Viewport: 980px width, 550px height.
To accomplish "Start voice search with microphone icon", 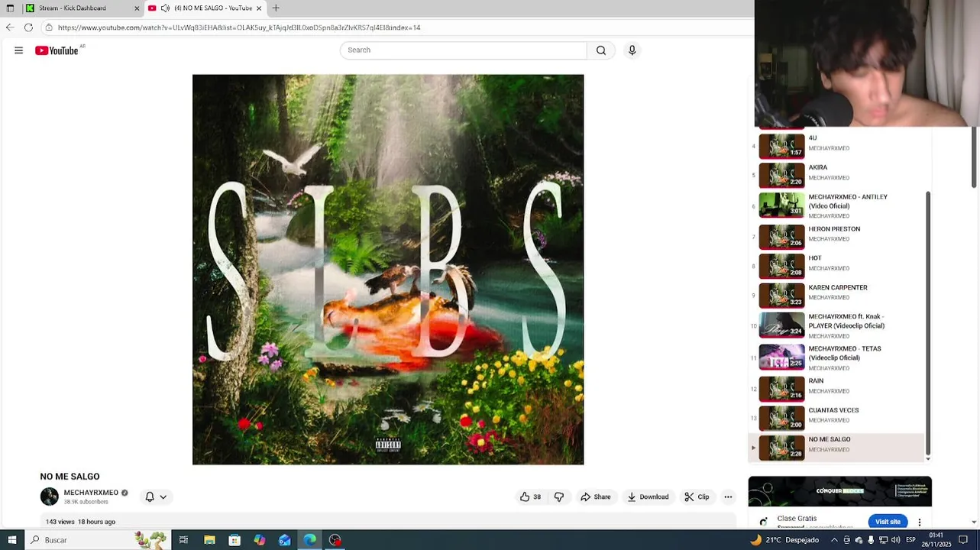I will coord(632,50).
